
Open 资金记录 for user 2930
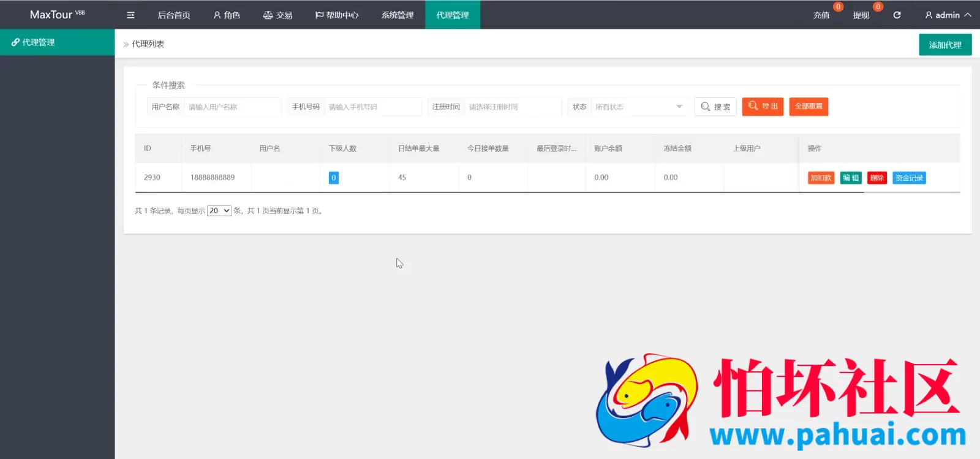click(909, 178)
